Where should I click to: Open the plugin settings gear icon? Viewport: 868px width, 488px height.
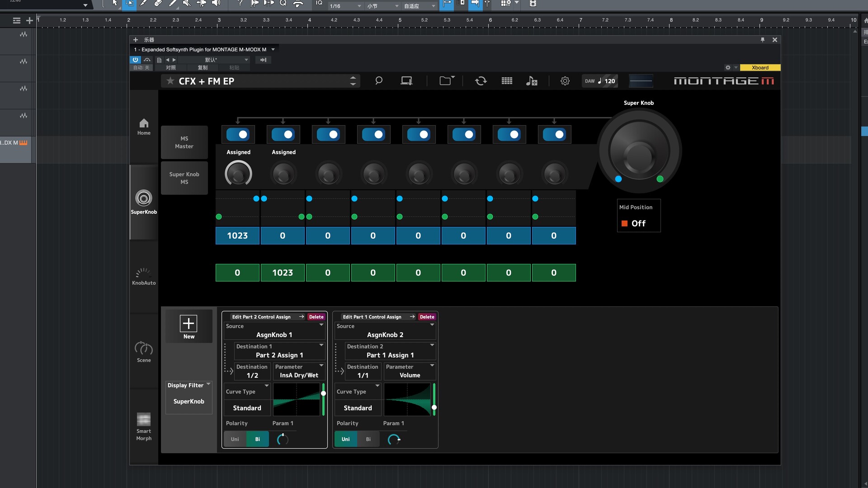click(x=565, y=81)
